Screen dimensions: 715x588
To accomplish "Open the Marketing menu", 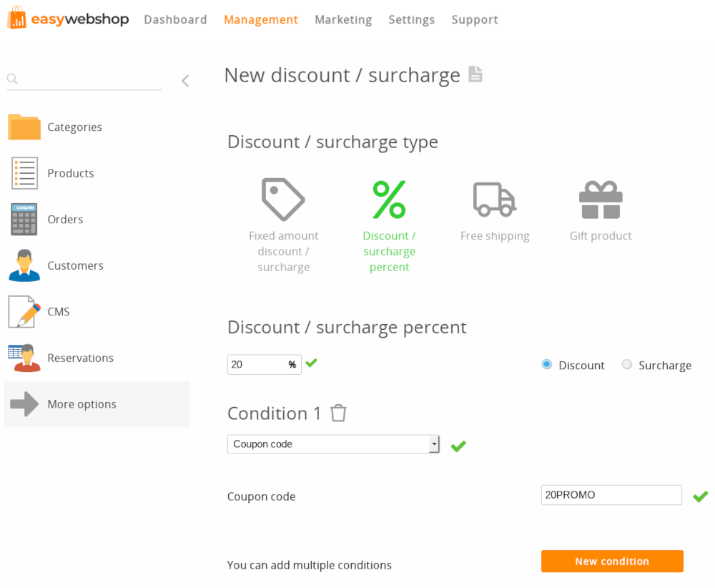I will click(x=343, y=19).
